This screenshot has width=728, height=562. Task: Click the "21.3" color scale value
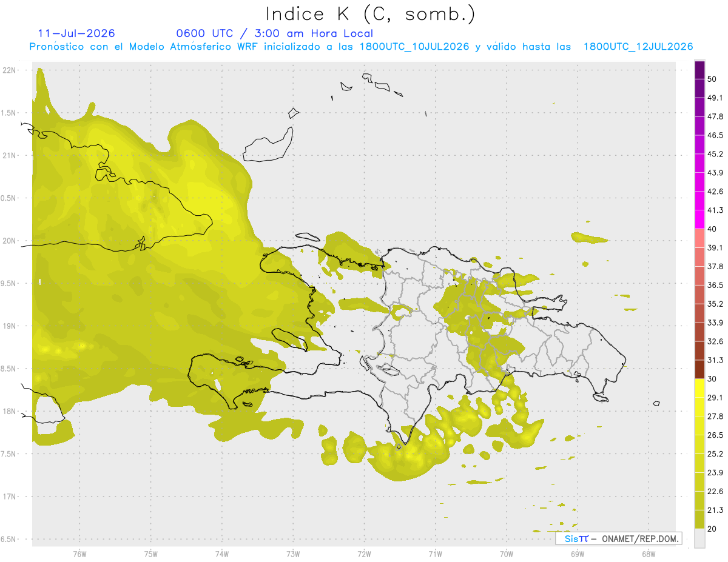715,510
